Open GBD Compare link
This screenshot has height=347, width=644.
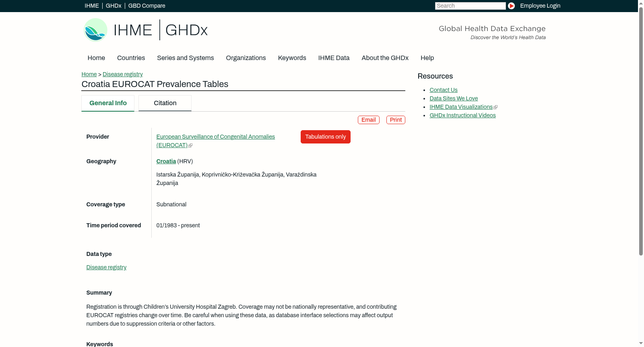tap(147, 6)
